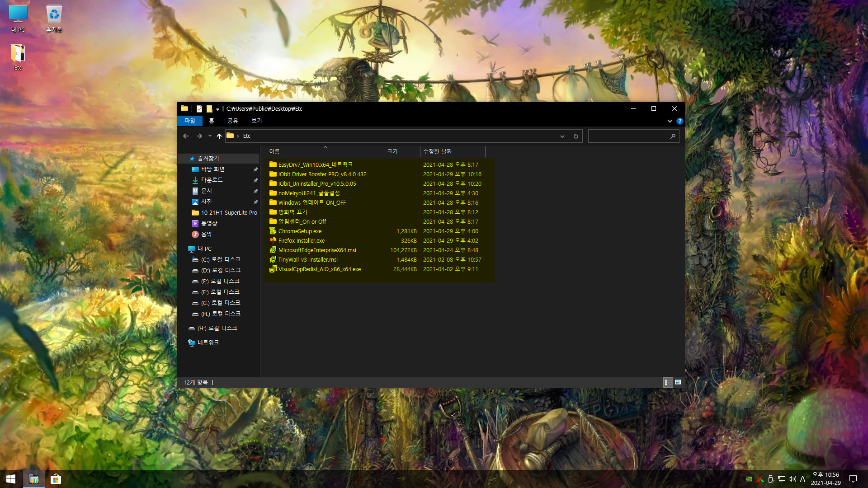
Task: Switch to large icons view layout
Action: [678, 382]
